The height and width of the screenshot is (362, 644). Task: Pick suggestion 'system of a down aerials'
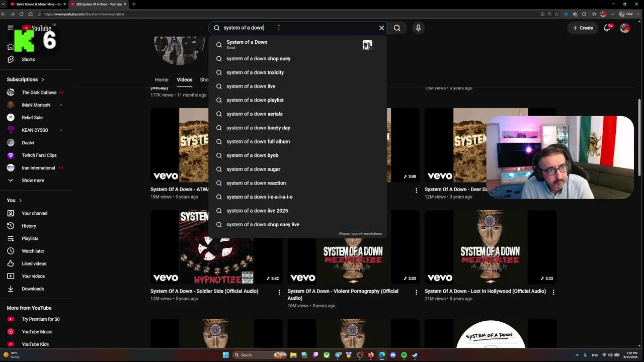tap(298, 114)
